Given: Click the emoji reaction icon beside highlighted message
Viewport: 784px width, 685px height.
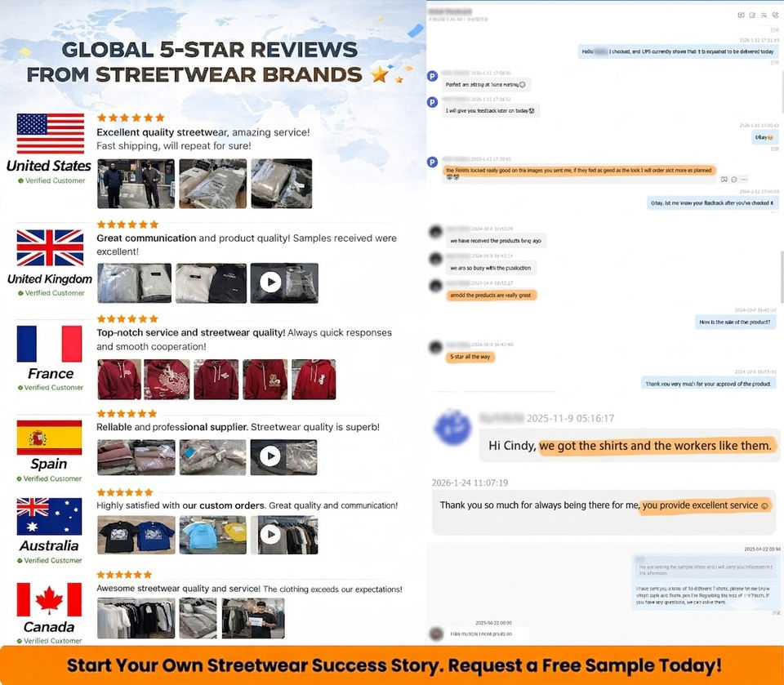Looking at the screenshot, I should [734, 179].
